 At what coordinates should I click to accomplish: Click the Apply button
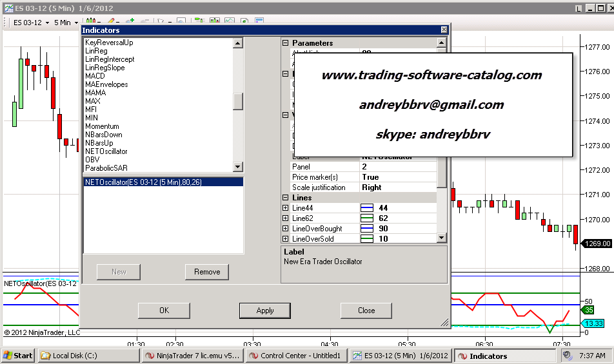(265, 311)
